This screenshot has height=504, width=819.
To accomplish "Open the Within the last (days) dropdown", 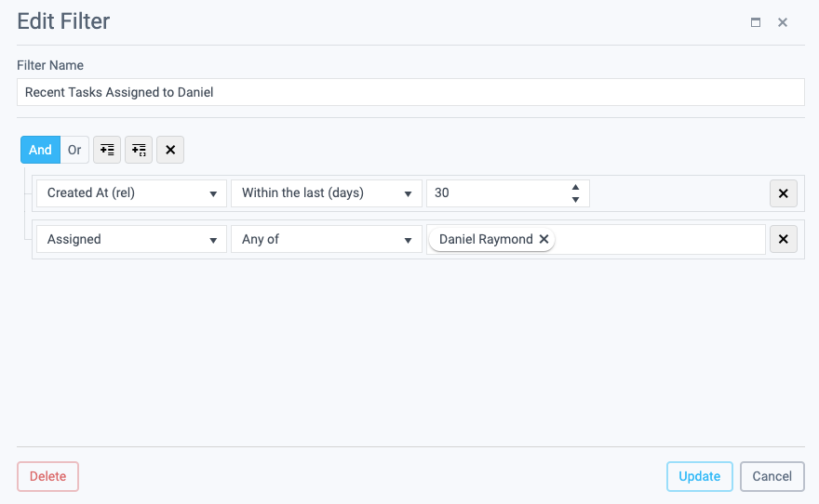I will [327, 193].
